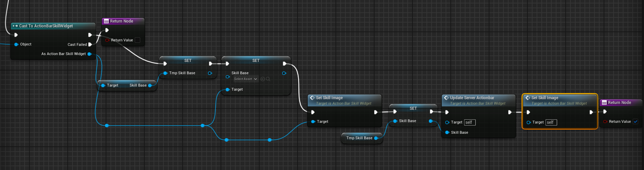The image size is (644, 170).
Task: Uncheck Return Value on the final Return Node
Action: (x=635, y=121)
